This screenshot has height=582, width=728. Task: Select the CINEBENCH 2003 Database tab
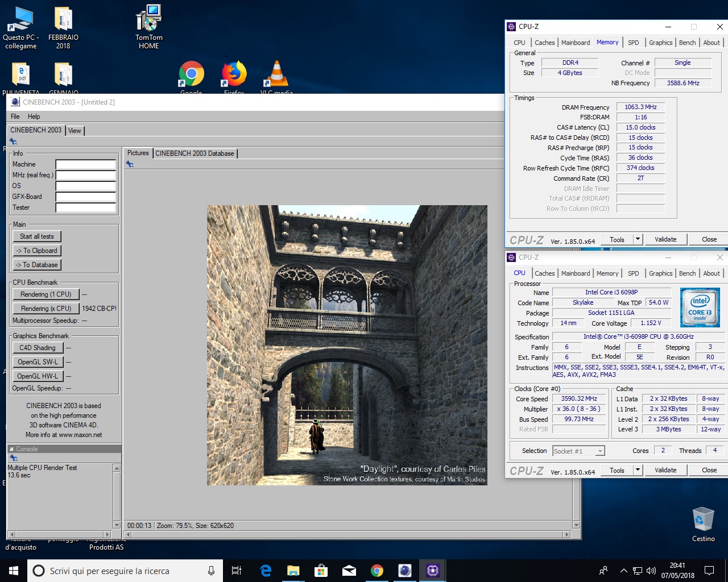point(195,153)
